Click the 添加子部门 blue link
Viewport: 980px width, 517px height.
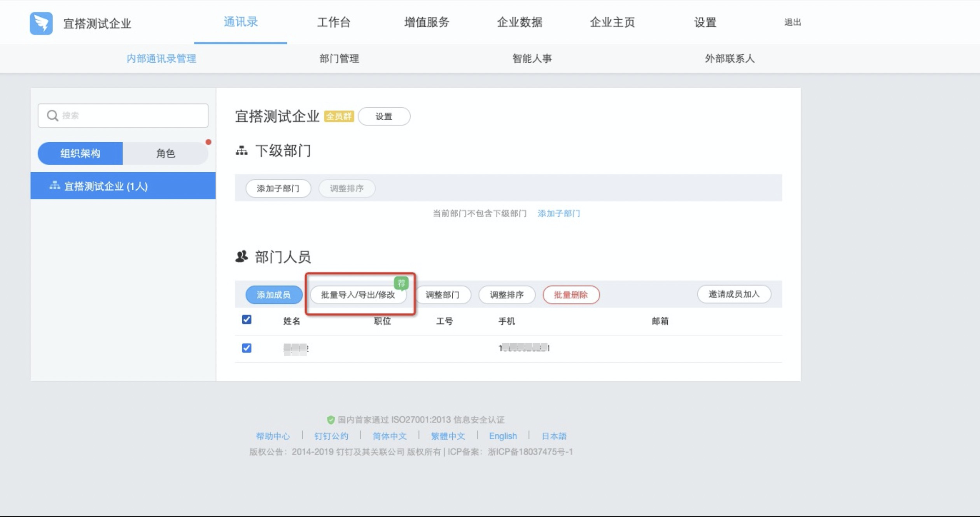point(558,213)
